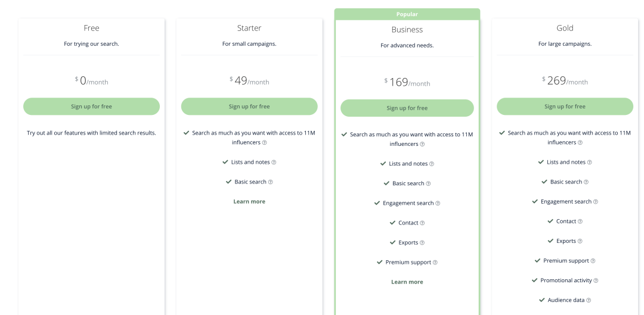Click help icon next to Starter Lists and notes
Image resolution: width=644 pixels, height=315 pixels.
coord(274,163)
